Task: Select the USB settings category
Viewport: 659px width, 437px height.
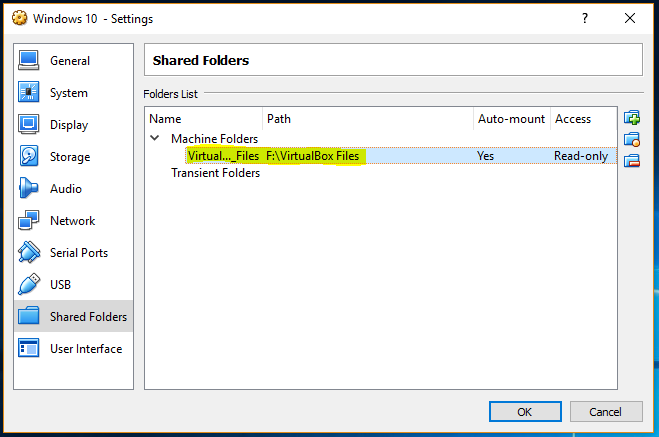Action: coord(61,285)
